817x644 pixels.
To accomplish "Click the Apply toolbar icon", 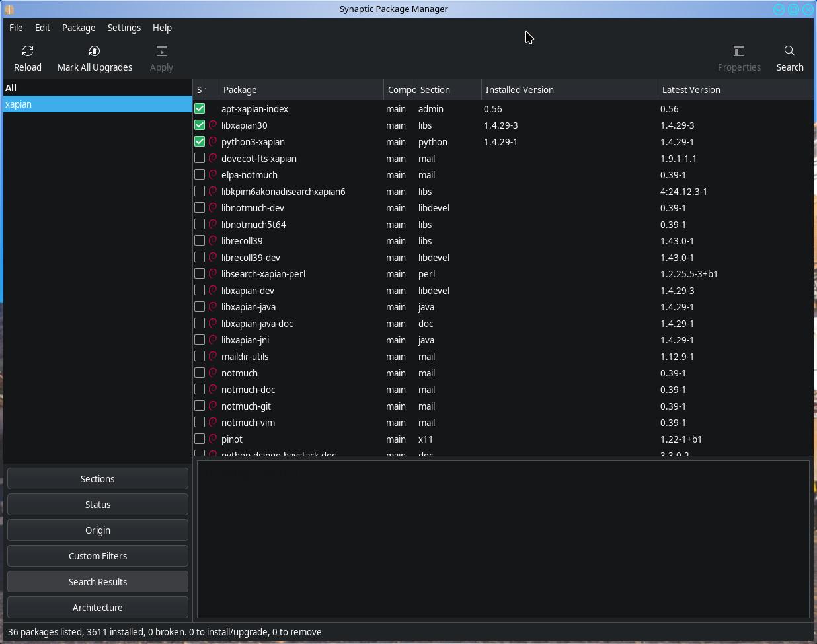I will (161, 52).
